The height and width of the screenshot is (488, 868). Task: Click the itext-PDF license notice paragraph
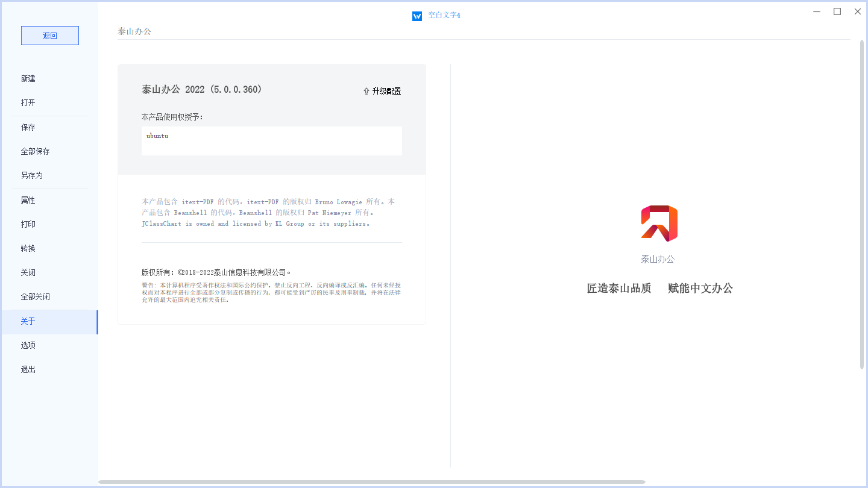(268, 213)
